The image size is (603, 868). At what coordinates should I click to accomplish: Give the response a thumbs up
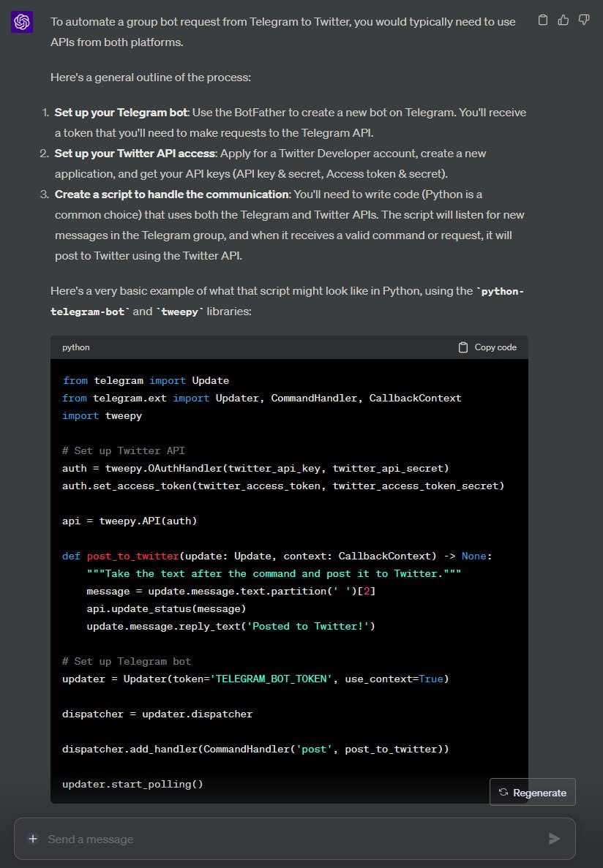563,20
